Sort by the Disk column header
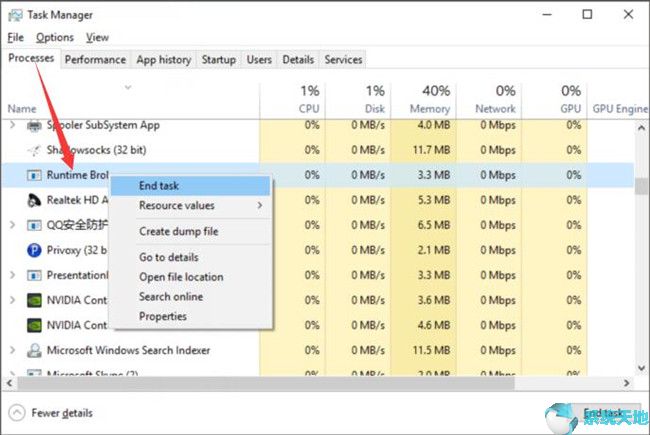 pos(375,109)
